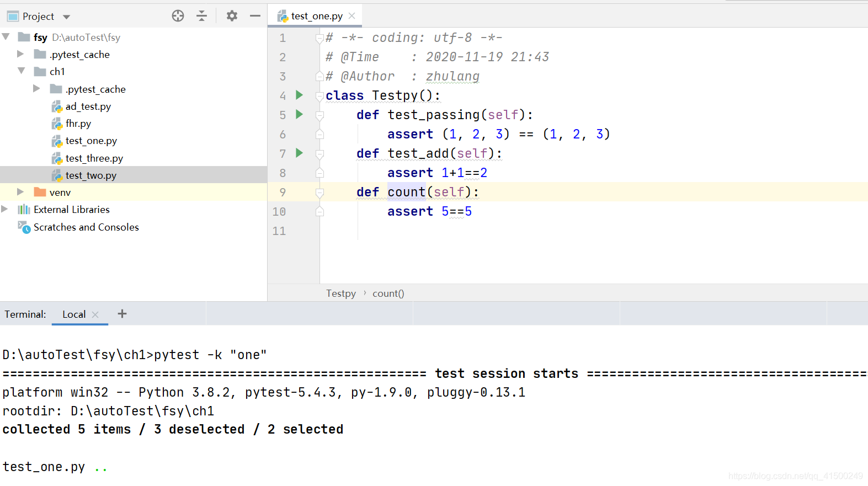Click the locate/select opened file icon

click(178, 16)
